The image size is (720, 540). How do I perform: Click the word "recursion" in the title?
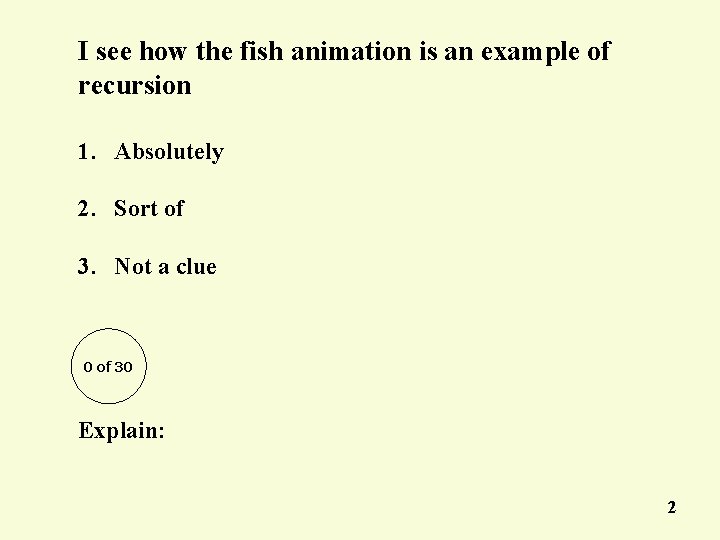(x=135, y=85)
